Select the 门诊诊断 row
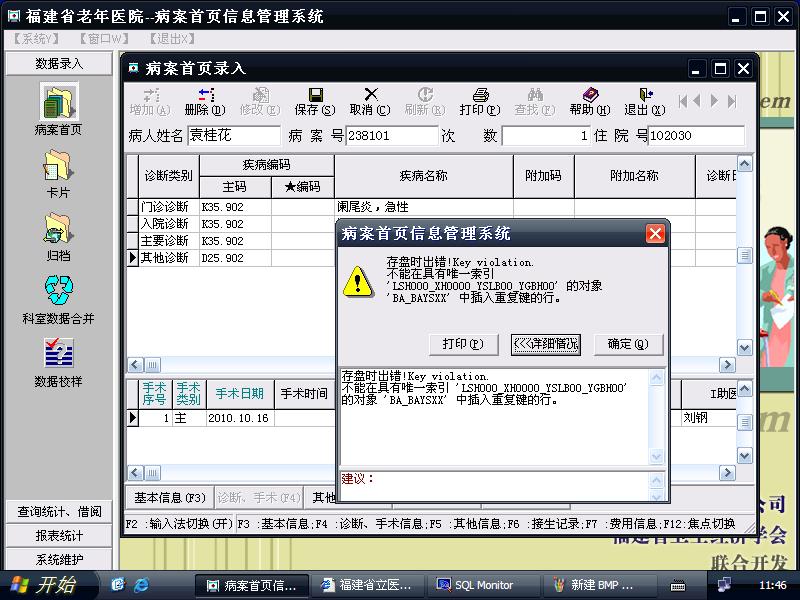 431,207
